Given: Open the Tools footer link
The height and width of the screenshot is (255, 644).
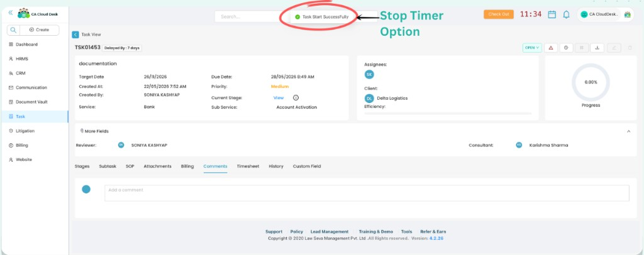Looking at the screenshot, I should click(x=407, y=232).
